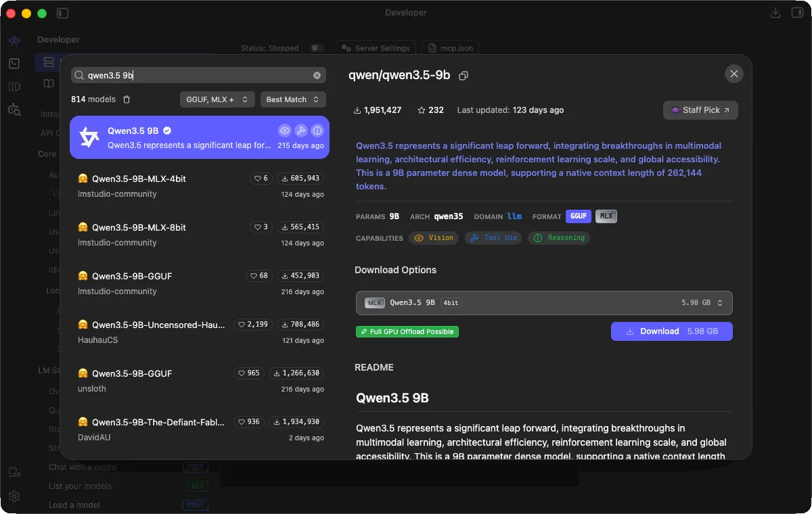Click the 2,199 likes badge
The image size is (812, 514).
pos(252,325)
